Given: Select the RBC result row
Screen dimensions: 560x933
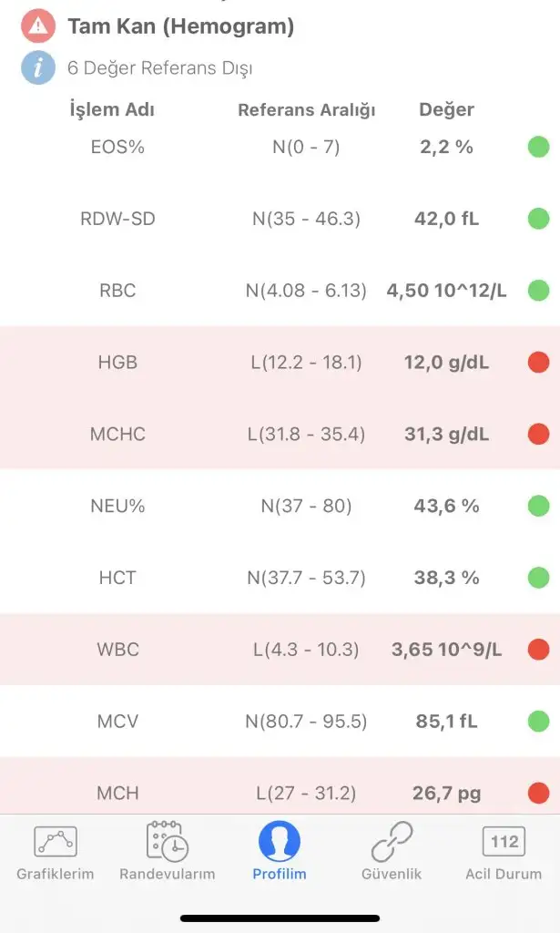Looking at the screenshot, I should tap(280, 291).
